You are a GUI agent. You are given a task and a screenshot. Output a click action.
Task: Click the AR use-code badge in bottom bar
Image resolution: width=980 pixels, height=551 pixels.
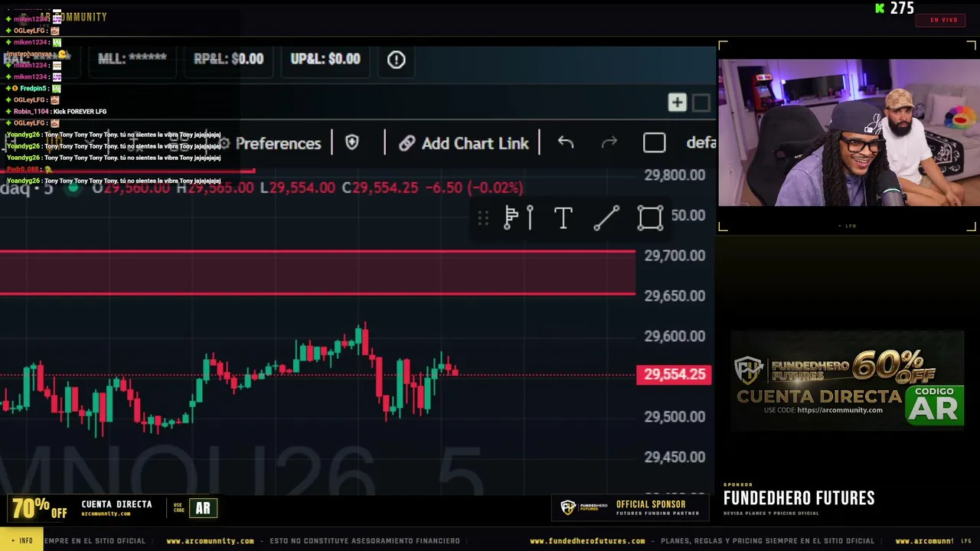point(203,508)
